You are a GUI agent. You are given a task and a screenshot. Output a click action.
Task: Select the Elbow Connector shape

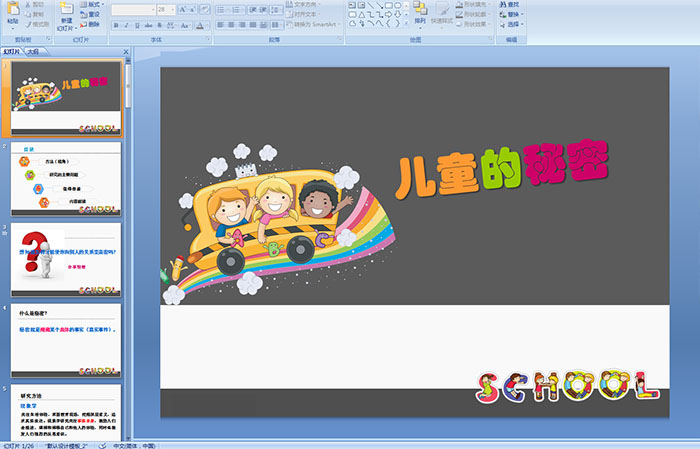tap(371, 15)
